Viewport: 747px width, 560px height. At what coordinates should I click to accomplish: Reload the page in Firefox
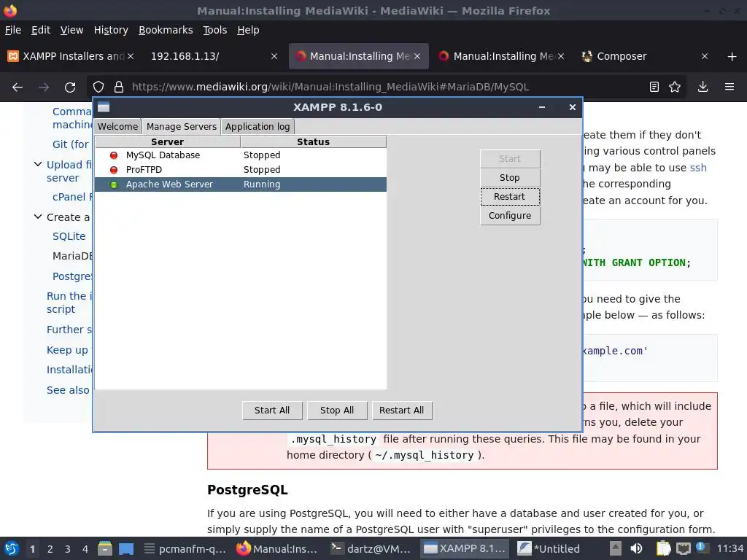click(70, 87)
